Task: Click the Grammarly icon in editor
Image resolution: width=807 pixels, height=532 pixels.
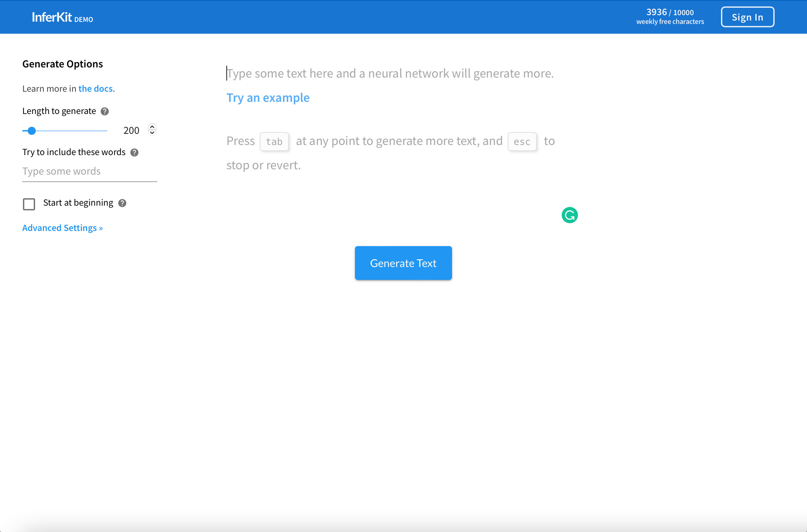Action: [x=569, y=215]
